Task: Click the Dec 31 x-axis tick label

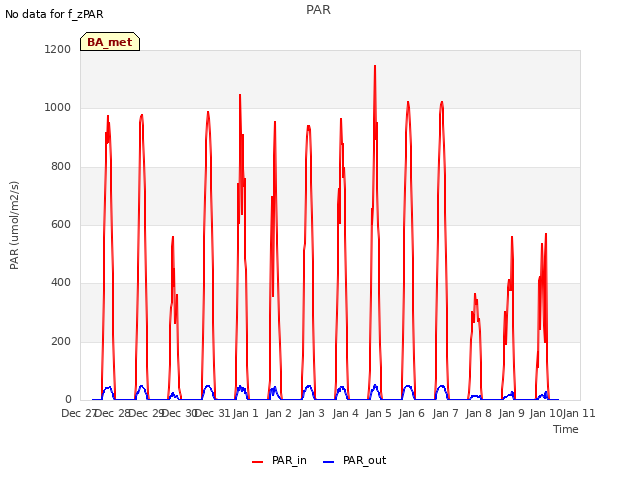Action: [x=213, y=413]
